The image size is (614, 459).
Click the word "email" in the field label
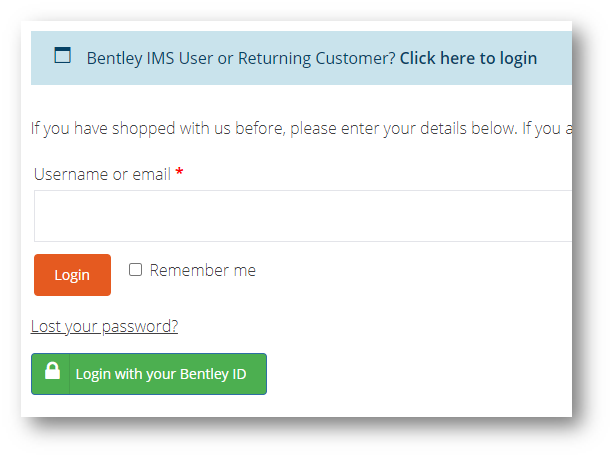151,174
